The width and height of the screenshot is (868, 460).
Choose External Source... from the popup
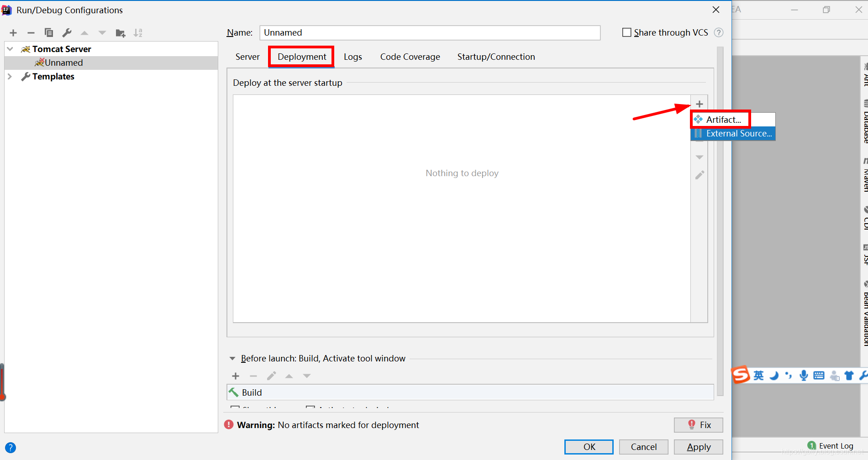(x=733, y=134)
